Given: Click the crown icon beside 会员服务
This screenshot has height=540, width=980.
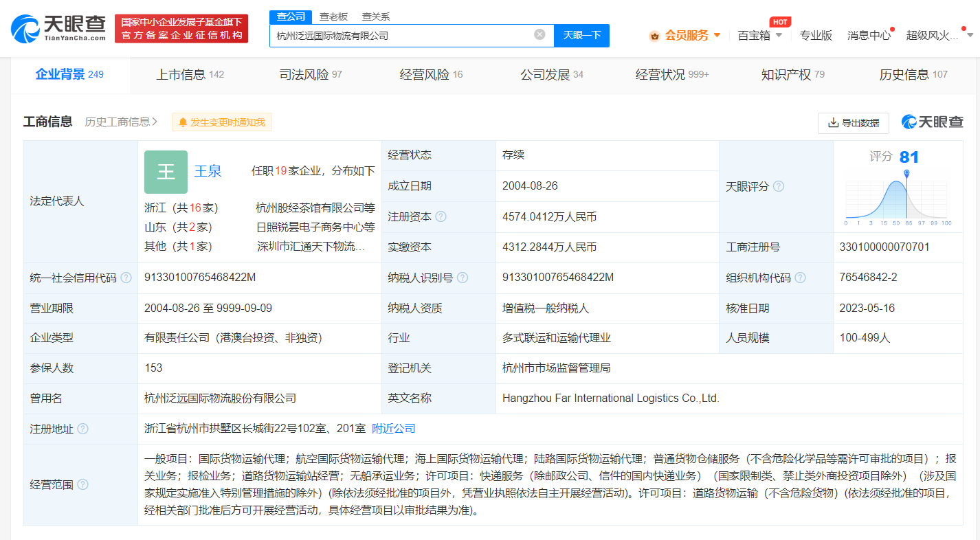Looking at the screenshot, I should coord(654,36).
